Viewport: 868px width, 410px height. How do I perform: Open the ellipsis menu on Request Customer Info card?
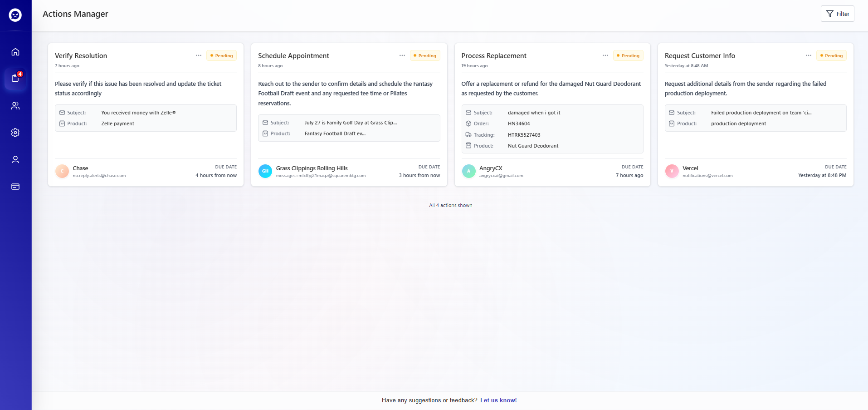click(808, 55)
